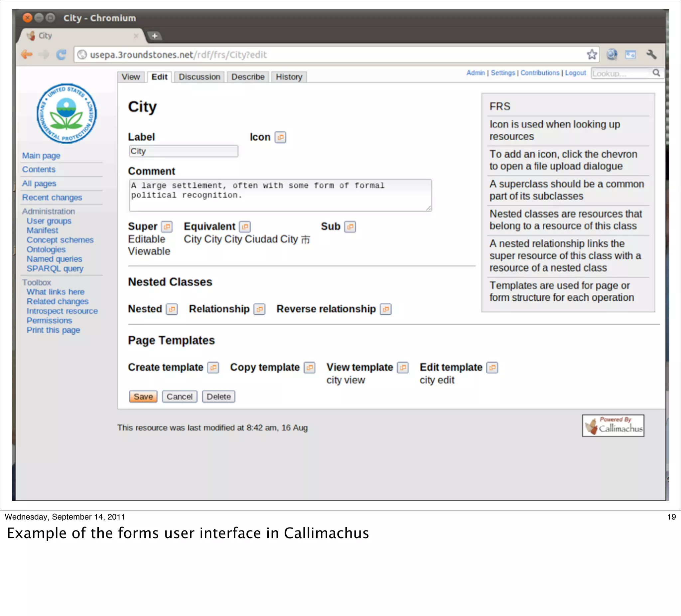Open the Create template chevron icon

[x=213, y=368]
